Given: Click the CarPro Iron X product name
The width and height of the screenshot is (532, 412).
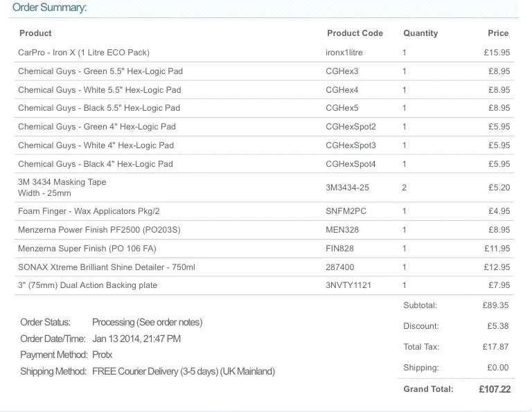Looking at the screenshot, I should (x=84, y=53).
